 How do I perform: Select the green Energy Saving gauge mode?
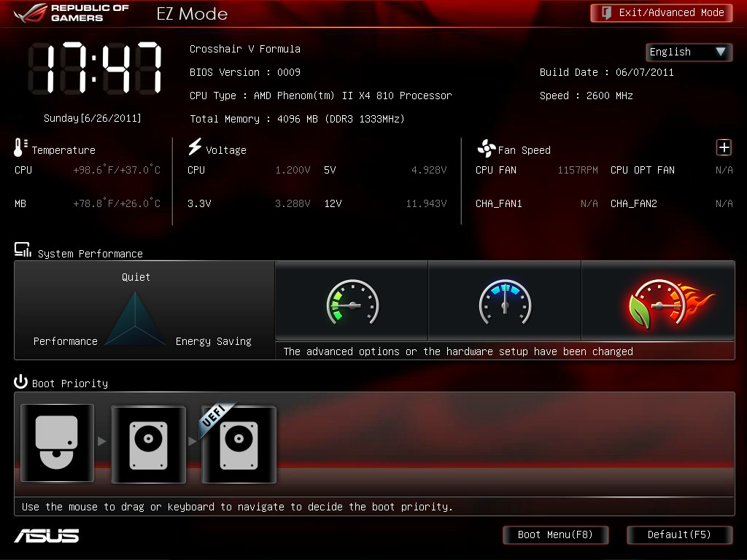(352, 301)
